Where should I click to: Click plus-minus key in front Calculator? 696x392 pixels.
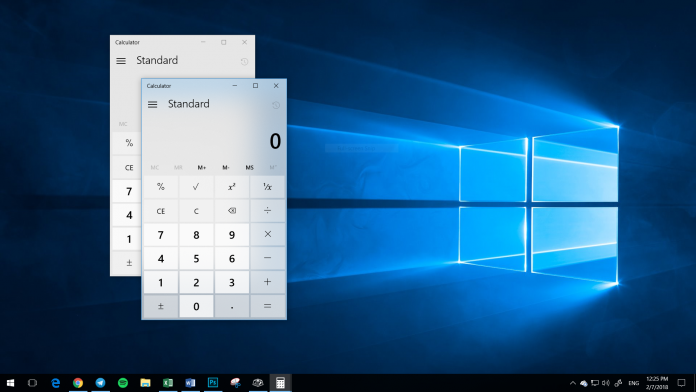click(161, 306)
